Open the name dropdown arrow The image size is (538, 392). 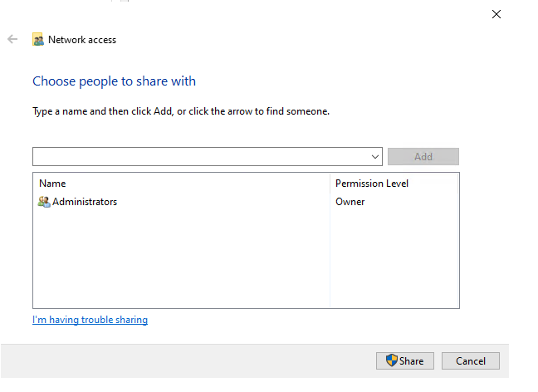(375, 157)
